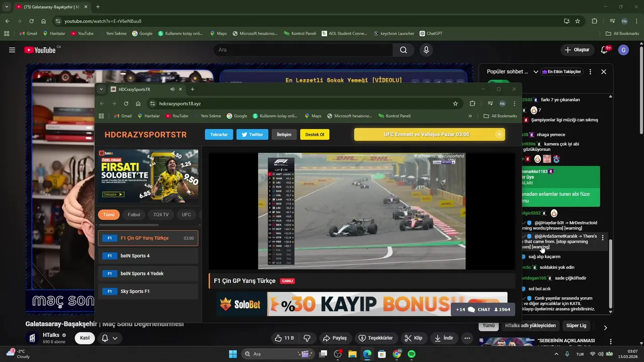
Task: Open the more actions button beside İndir
Action: point(467,338)
